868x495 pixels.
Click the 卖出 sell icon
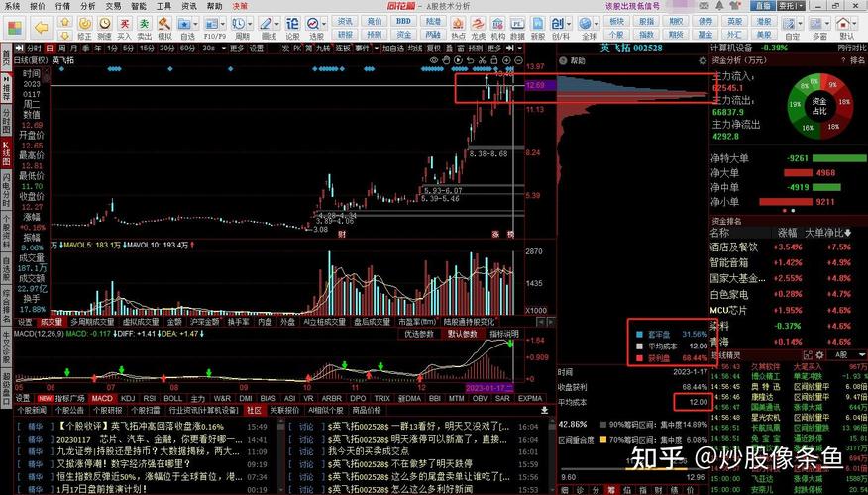144,28
